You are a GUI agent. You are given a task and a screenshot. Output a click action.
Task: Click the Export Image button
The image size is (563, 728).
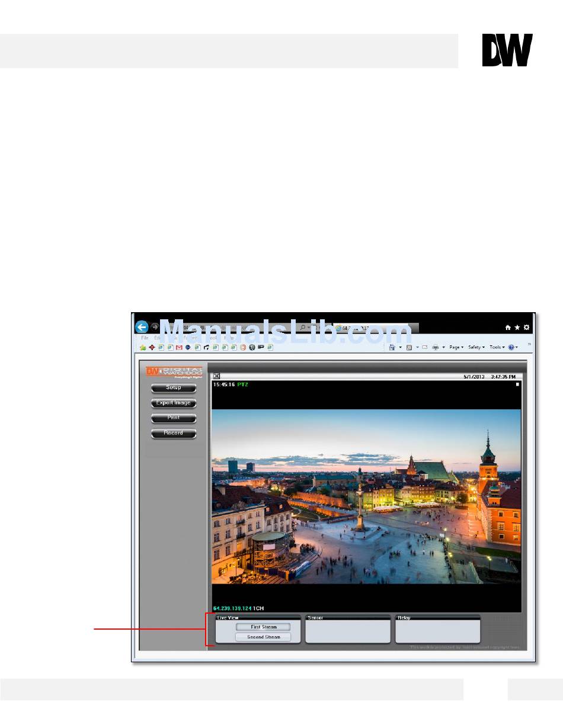[173, 403]
